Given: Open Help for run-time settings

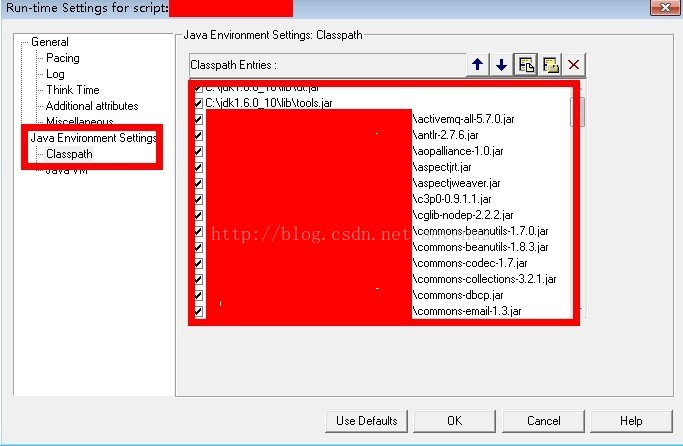Looking at the screenshot, I should tap(631, 421).
